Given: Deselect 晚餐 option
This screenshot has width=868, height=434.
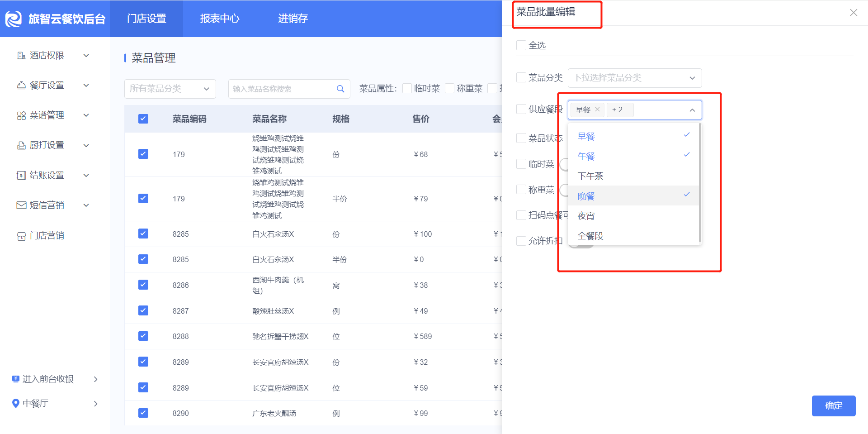Looking at the screenshot, I should coord(633,196).
